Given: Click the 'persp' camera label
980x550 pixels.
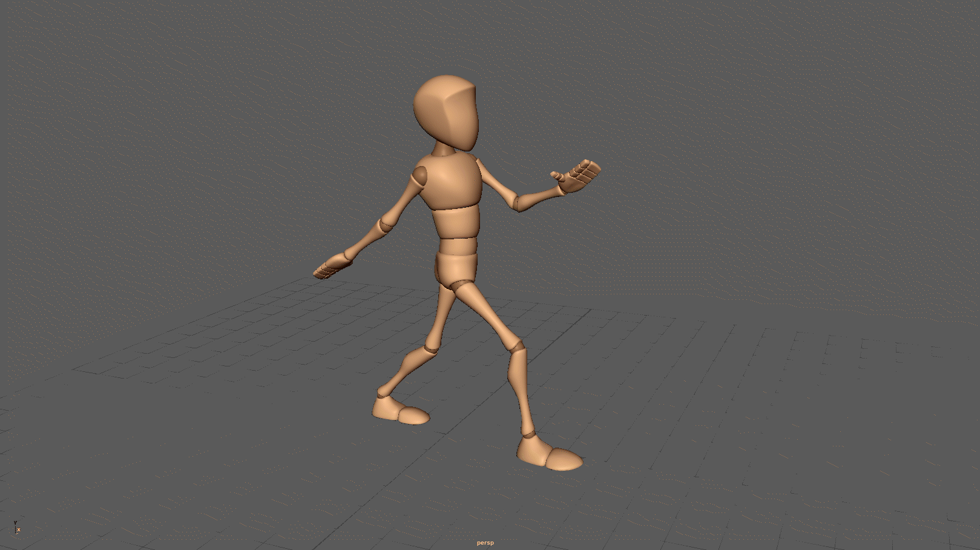Looking at the screenshot, I should tap(485, 543).
